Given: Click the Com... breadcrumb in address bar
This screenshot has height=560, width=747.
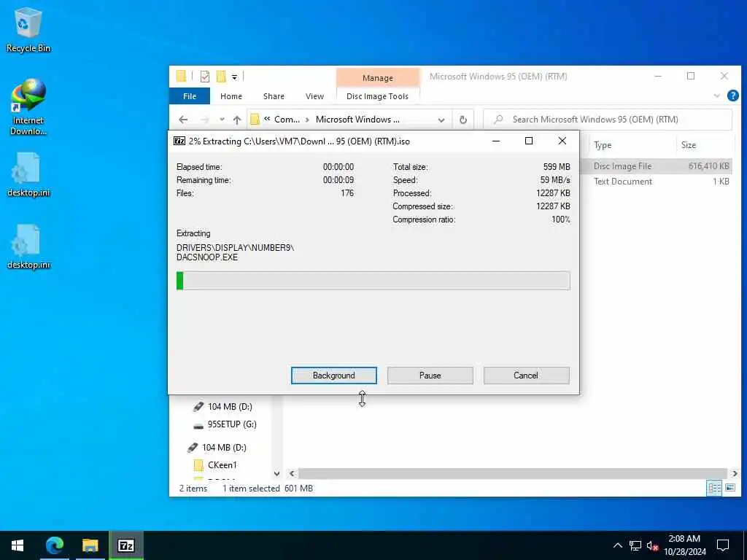Looking at the screenshot, I should pyautogui.click(x=287, y=120).
